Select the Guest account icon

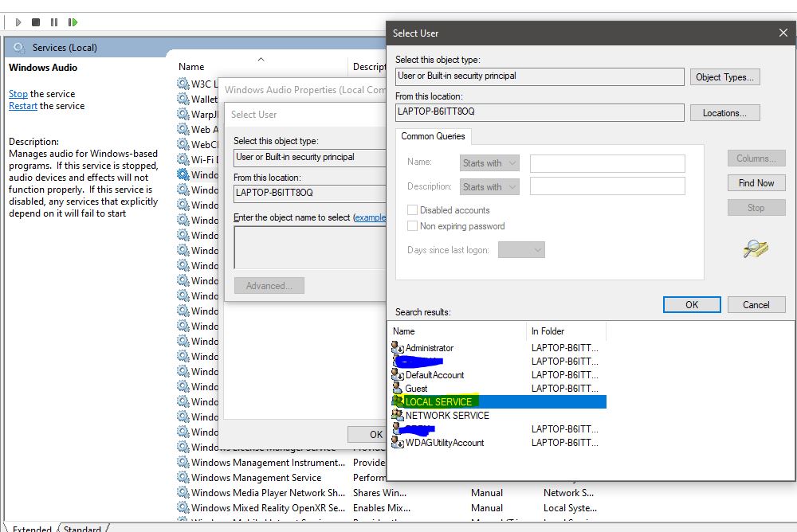coord(396,388)
